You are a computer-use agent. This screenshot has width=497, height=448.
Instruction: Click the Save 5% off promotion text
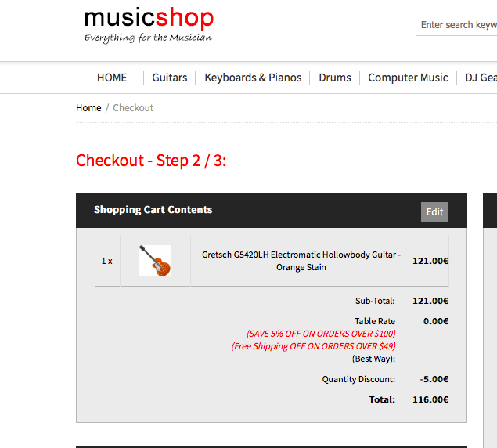pyautogui.click(x=321, y=334)
